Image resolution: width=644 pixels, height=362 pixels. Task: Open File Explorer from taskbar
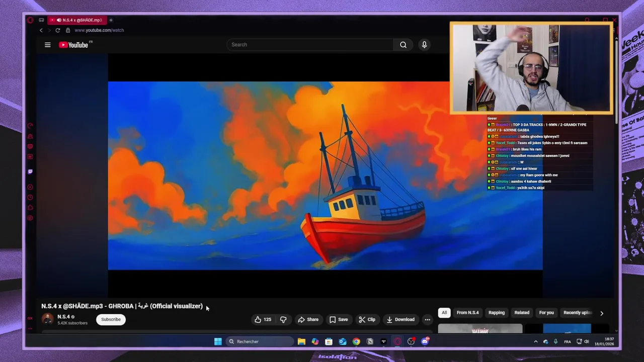pos(301,341)
